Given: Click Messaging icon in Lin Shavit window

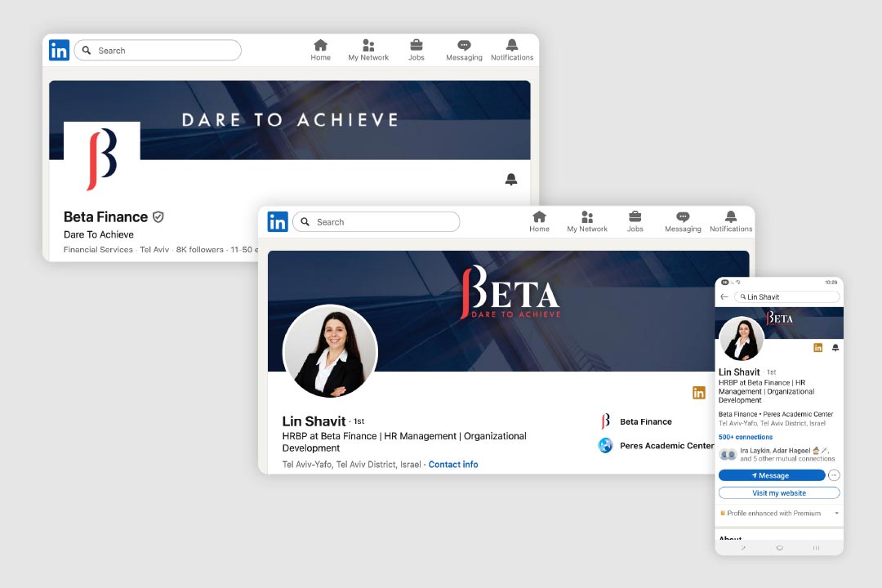Looking at the screenshot, I should (683, 217).
